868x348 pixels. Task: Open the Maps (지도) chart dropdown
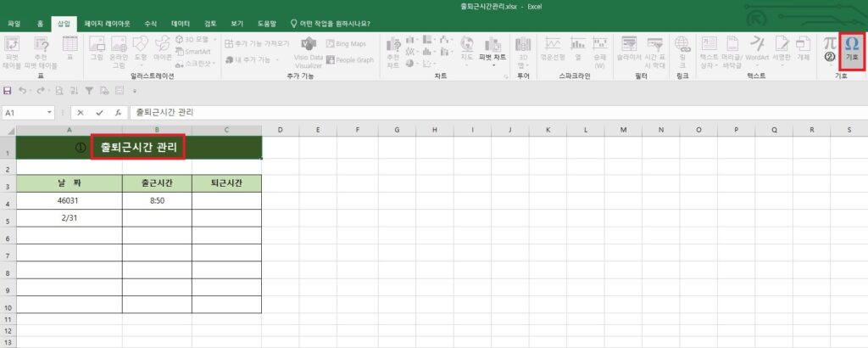[467, 65]
